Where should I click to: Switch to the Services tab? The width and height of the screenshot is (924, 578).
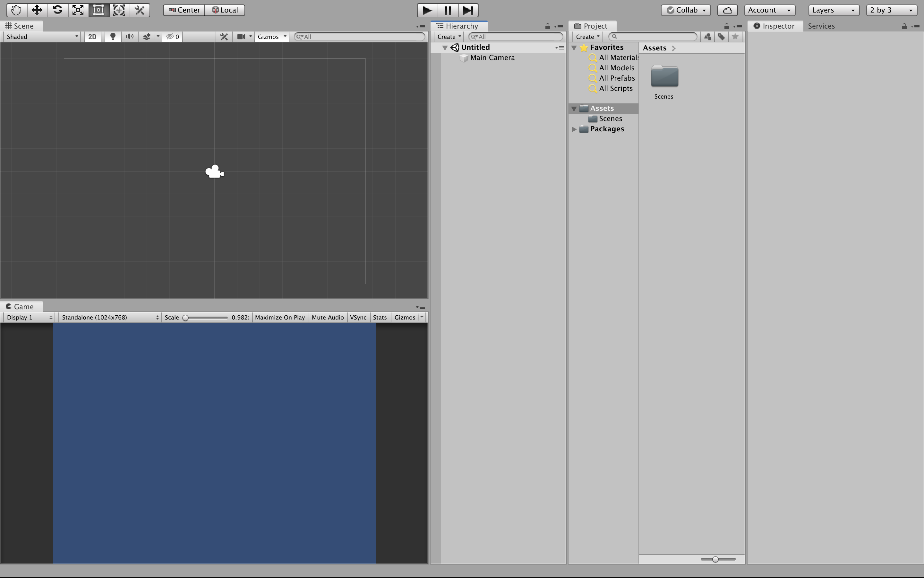click(x=821, y=26)
